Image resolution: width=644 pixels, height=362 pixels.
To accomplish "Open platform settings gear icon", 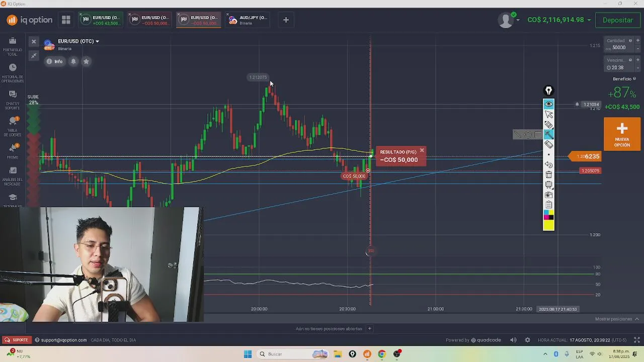I will click(x=527, y=340).
